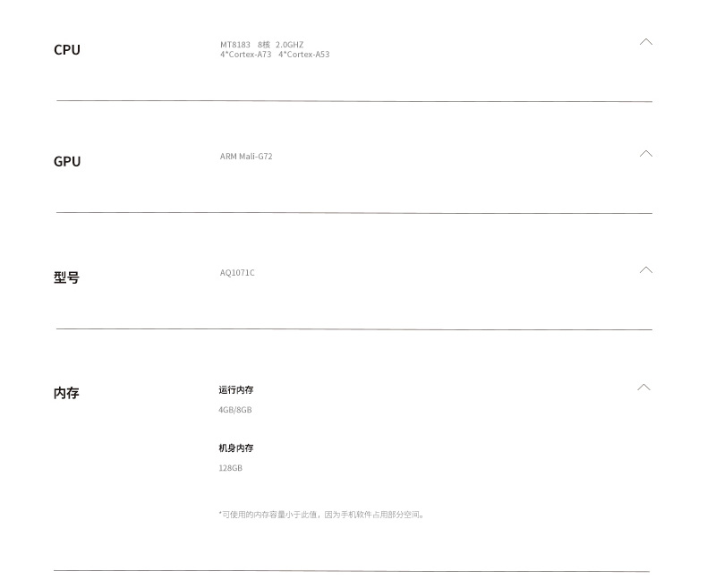Click the 4GB/8GB value

(x=234, y=410)
